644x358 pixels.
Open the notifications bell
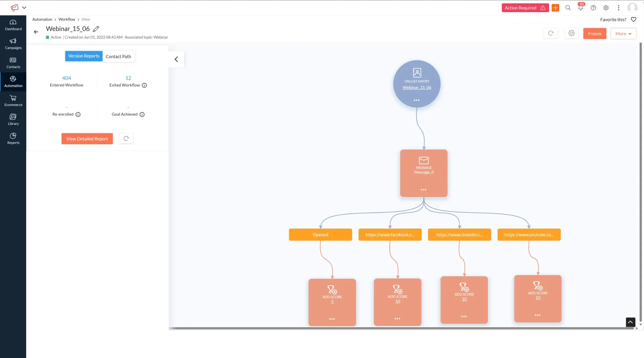[x=581, y=8]
